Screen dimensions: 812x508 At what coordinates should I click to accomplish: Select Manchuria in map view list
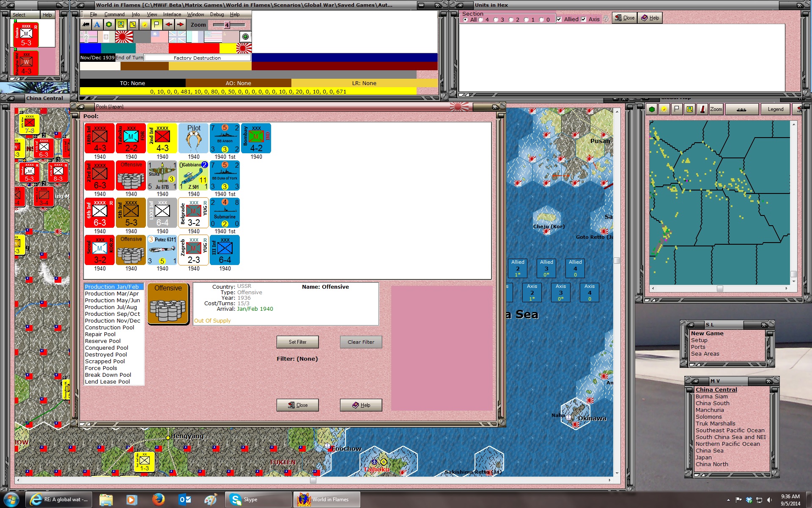point(710,410)
